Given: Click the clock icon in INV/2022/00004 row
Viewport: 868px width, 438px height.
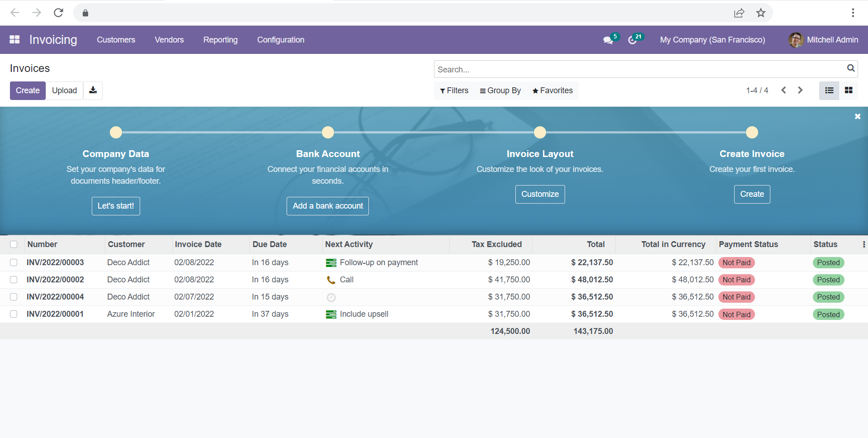Looking at the screenshot, I should click(x=331, y=297).
